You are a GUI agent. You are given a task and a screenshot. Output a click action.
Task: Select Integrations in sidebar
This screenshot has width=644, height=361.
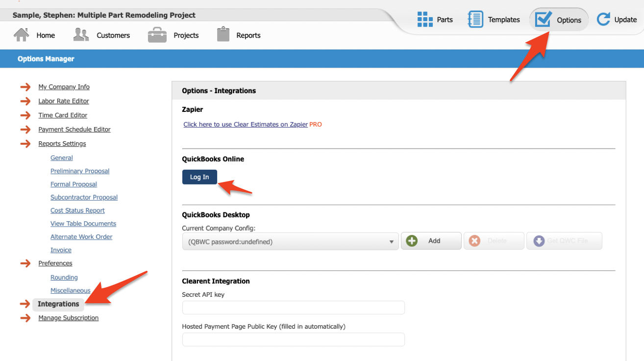[58, 304]
